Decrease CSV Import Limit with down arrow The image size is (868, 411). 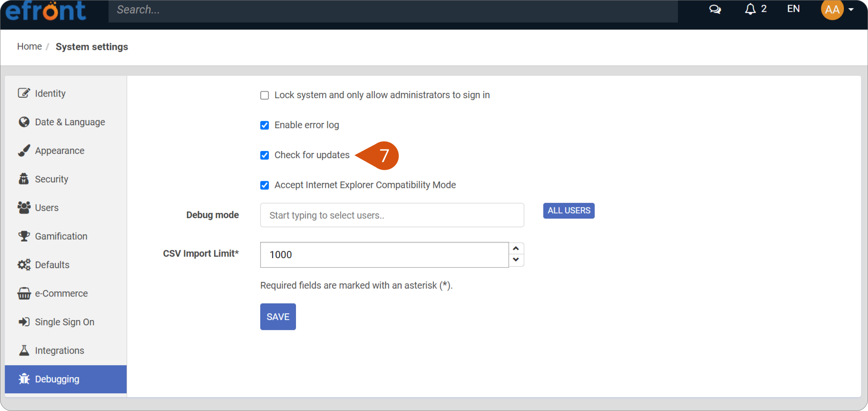click(516, 260)
